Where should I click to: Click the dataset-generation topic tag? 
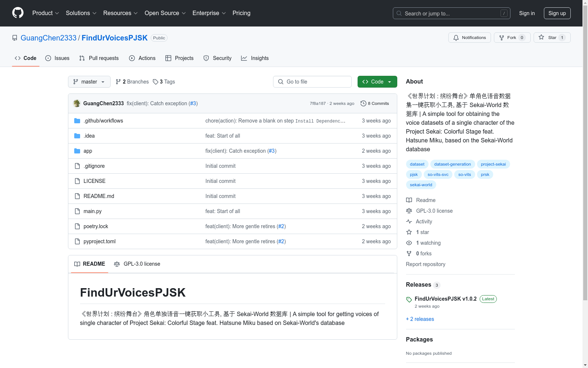[x=452, y=164]
